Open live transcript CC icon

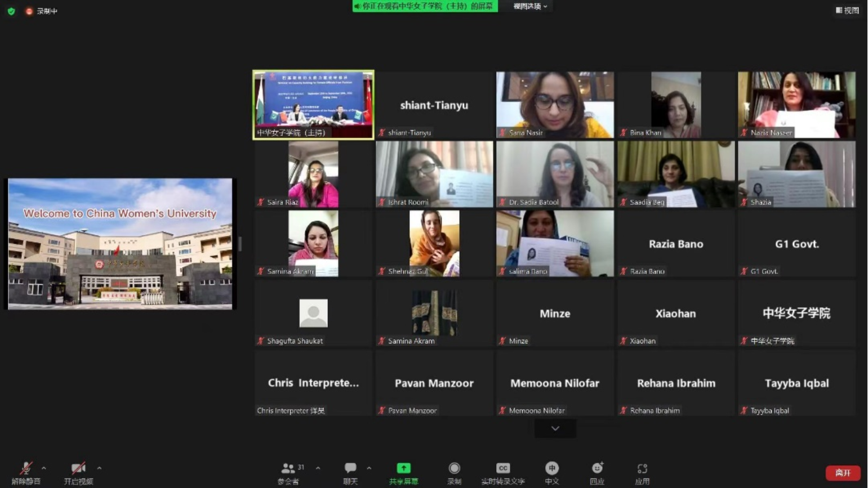(x=502, y=468)
